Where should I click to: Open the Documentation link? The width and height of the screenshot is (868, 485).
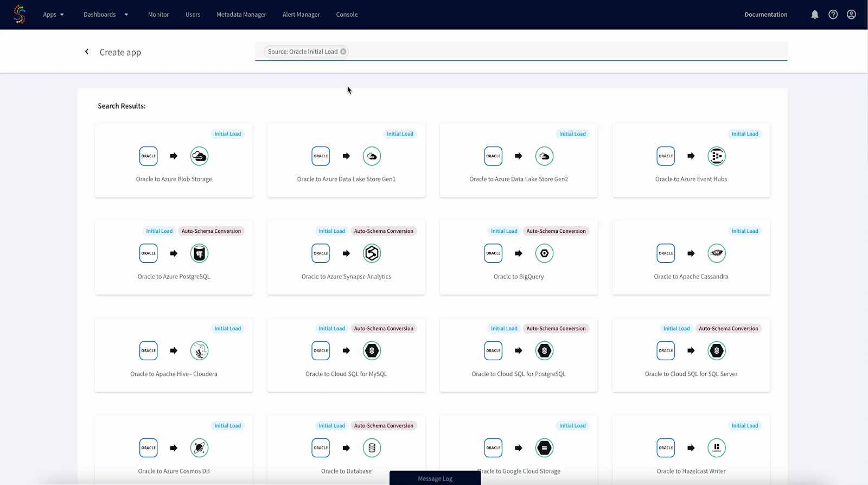click(x=766, y=15)
